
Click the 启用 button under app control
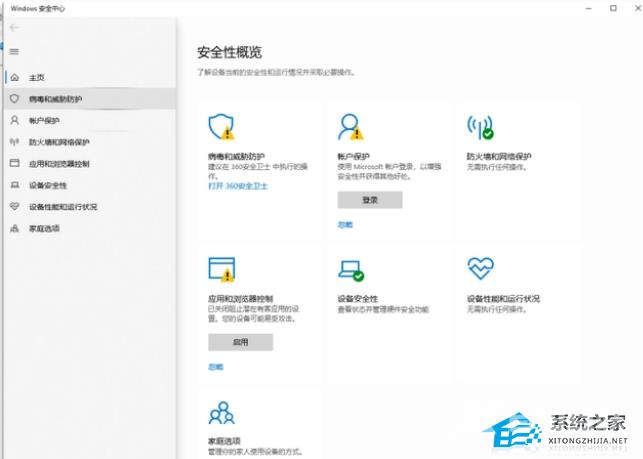pos(240,342)
